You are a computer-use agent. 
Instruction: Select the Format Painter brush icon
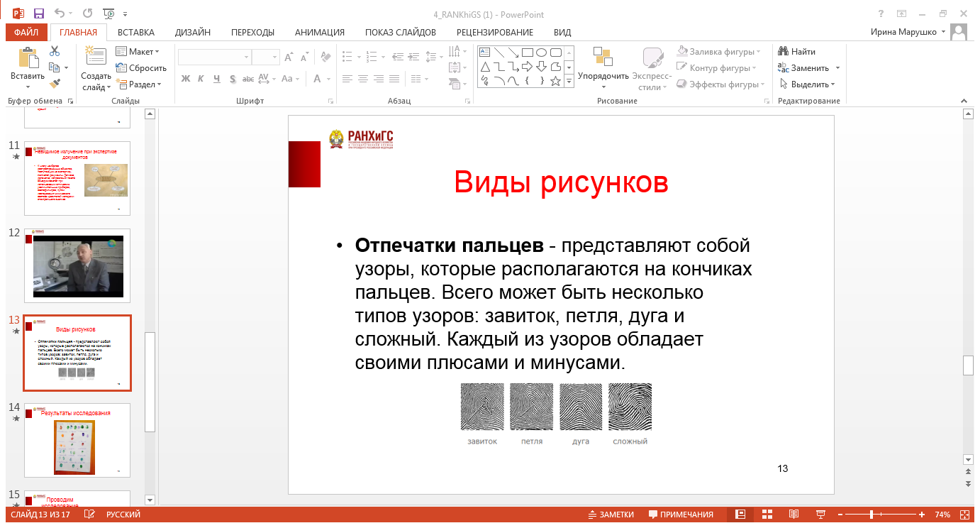pos(55,84)
